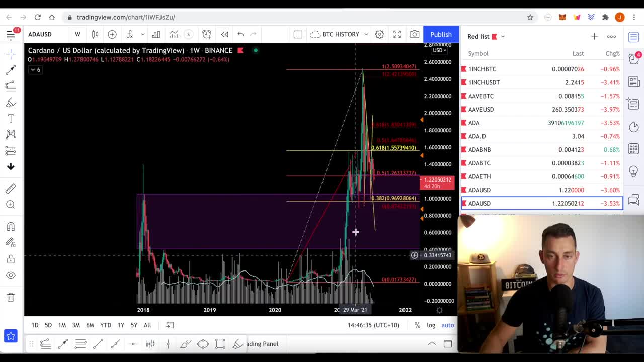Add a symbol to the watchlist

click(594, 36)
